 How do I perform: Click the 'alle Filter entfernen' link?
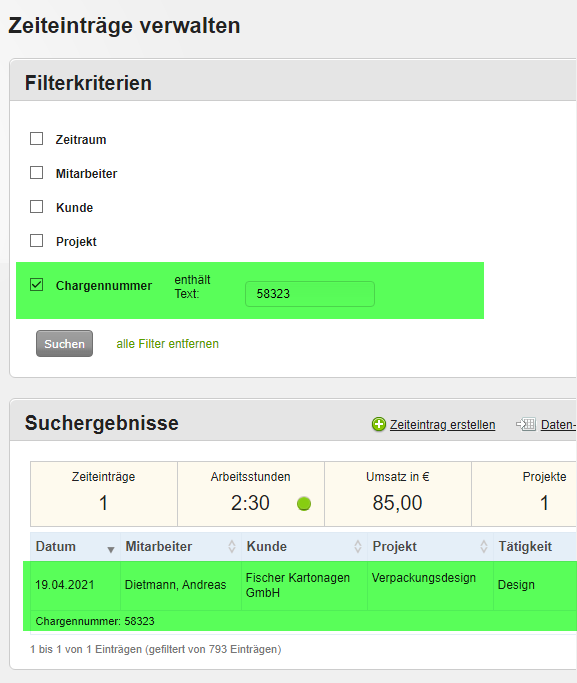click(168, 344)
